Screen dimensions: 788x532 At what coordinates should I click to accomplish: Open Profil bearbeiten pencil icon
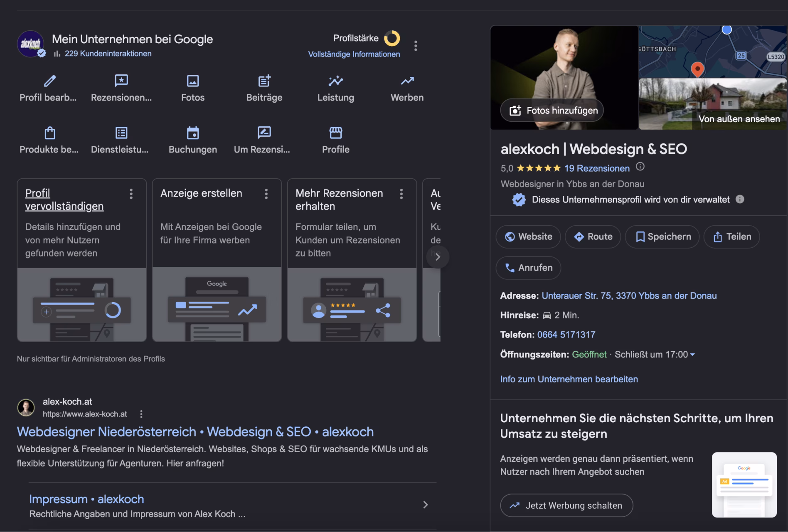point(49,81)
